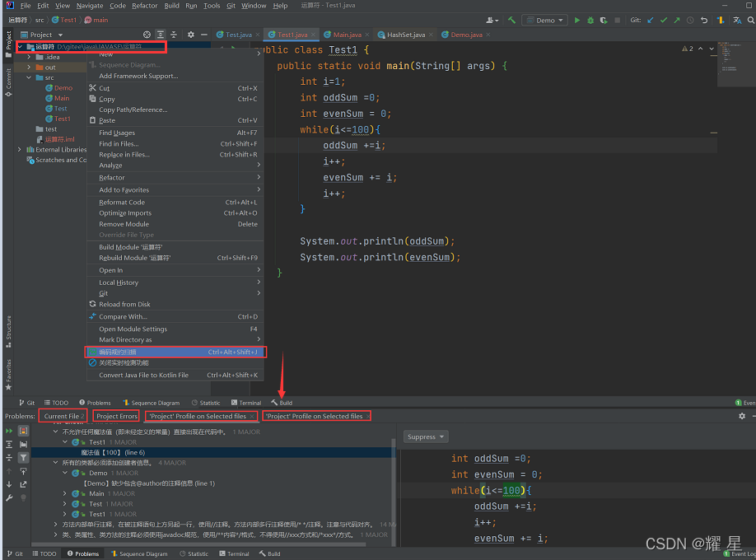Click the Stop square icon

point(617,21)
